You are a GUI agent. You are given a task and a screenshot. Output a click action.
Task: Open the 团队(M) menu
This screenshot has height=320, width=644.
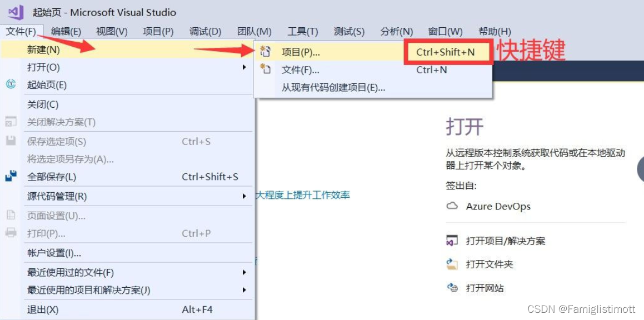[254, 31]
